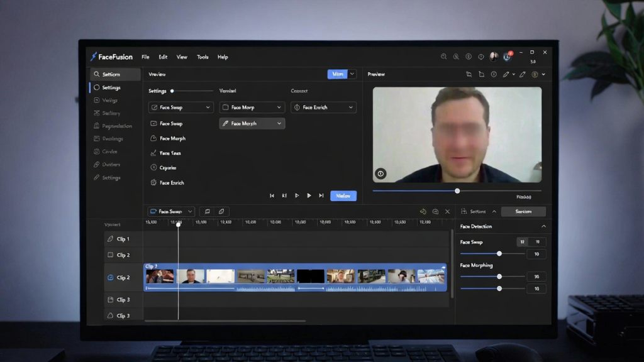644x362 pixels.
Task: Click the preview video progress slider handle
Action: 457,191
